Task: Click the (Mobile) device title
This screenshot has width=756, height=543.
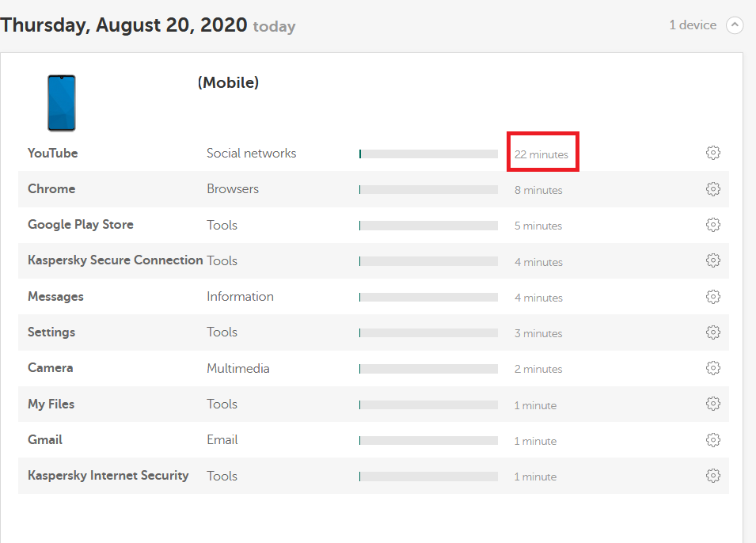Action: pyautogui.click(x=228, y=82)
